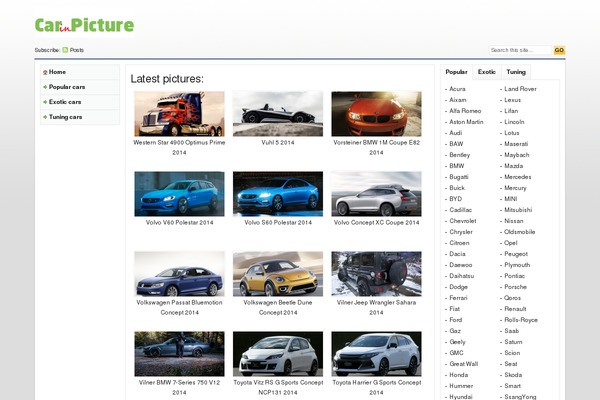
Task: Open Popular cars in left menu
Action: (x=80, y=87)
